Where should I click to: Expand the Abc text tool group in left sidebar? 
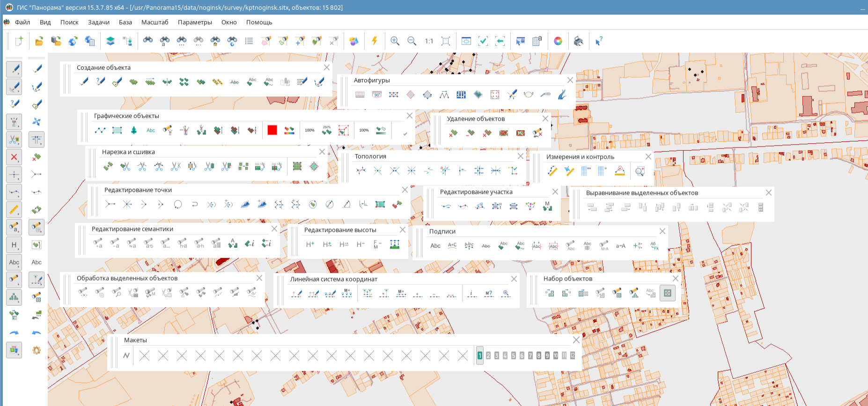point(14,262)
